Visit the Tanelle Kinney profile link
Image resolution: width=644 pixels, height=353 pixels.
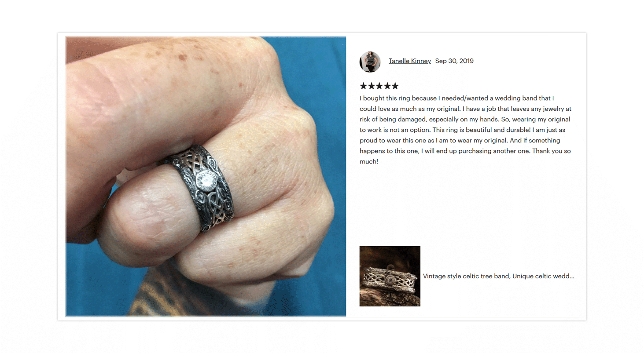pos(410,61)
